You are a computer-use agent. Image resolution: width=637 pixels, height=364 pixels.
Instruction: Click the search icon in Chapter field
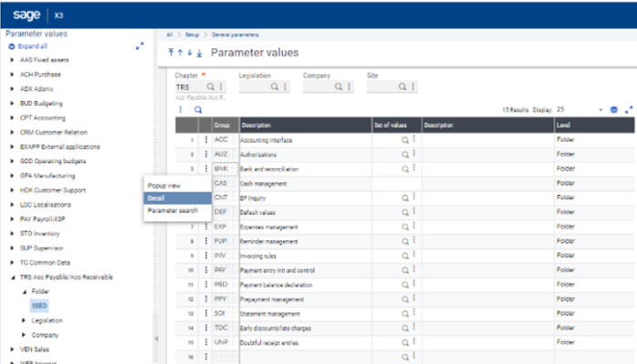point(210,86)
